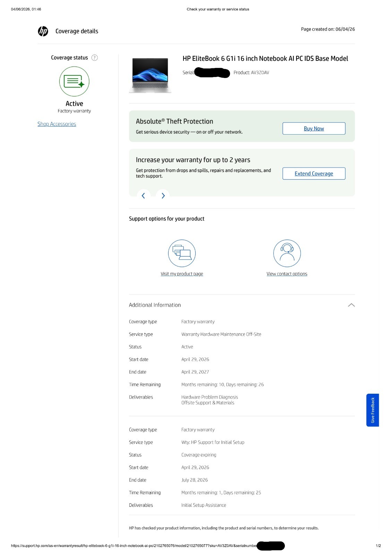Open the Visit my product page link

point(182,274)
